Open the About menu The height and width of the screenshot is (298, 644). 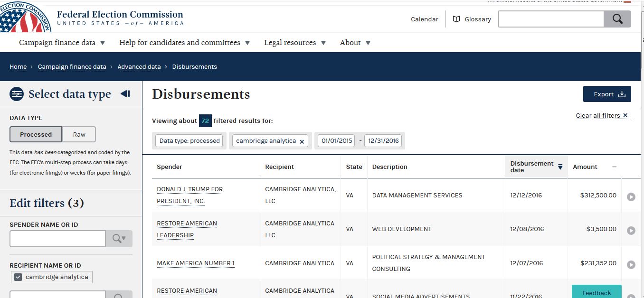(x=355, y=43)
